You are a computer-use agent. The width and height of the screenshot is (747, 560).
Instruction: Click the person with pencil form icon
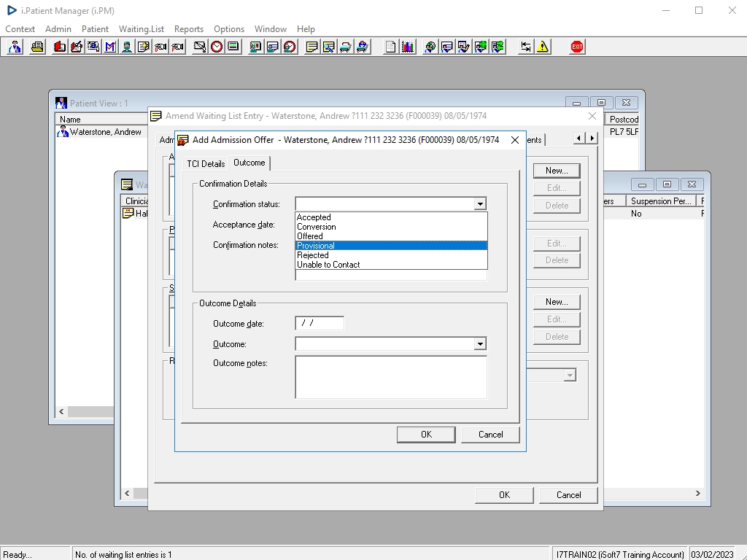pyautogui.click(x=464, y=47)
